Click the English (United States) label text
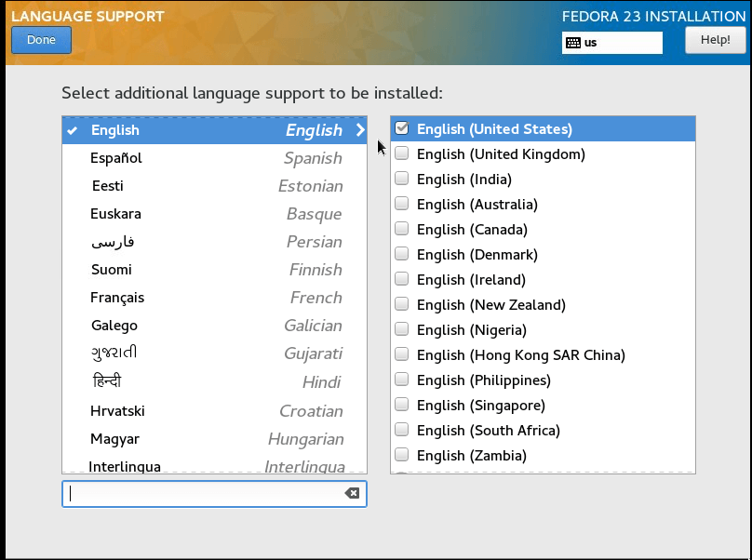 coord(494,129)
